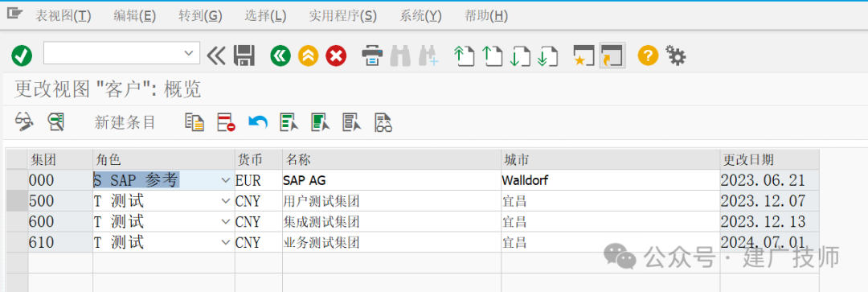The image size is (868, 292).
Task: Select row selector for client 600
Action: point(17,221)
